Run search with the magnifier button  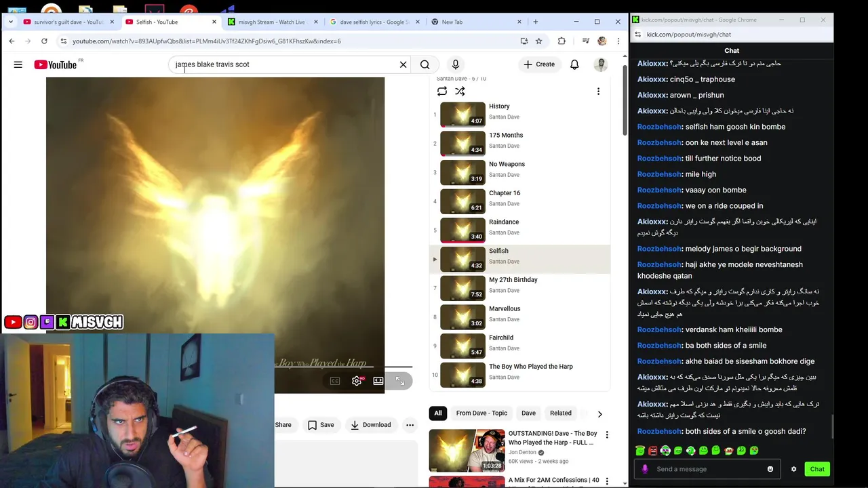coord(425,64)
